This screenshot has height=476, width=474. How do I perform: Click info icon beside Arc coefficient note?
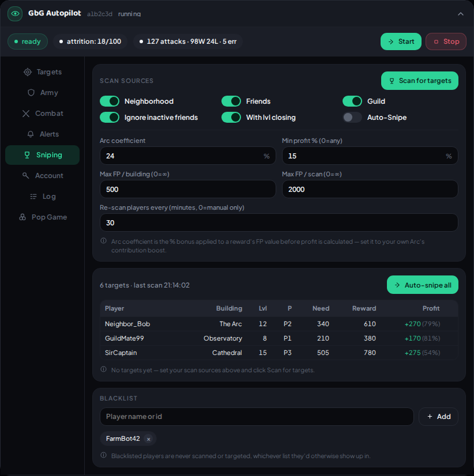104,241
